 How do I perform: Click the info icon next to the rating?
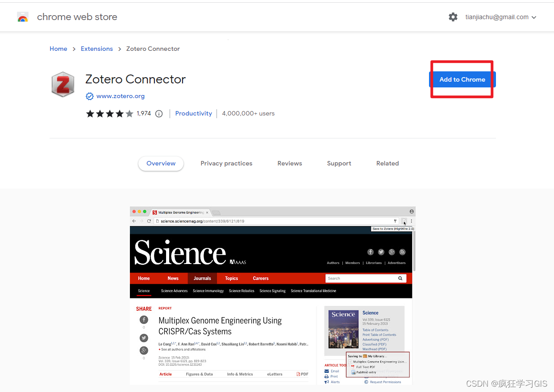point(159,114)
